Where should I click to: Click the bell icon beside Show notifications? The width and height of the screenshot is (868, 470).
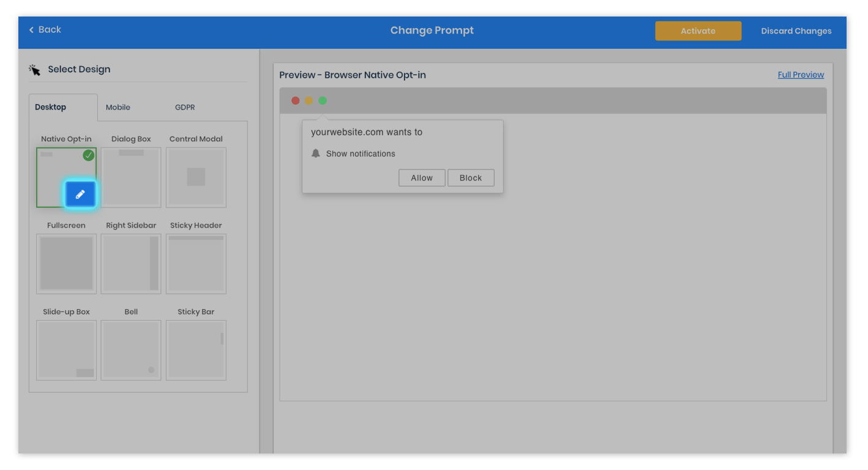pyautogui.click(x=316, y=154)
